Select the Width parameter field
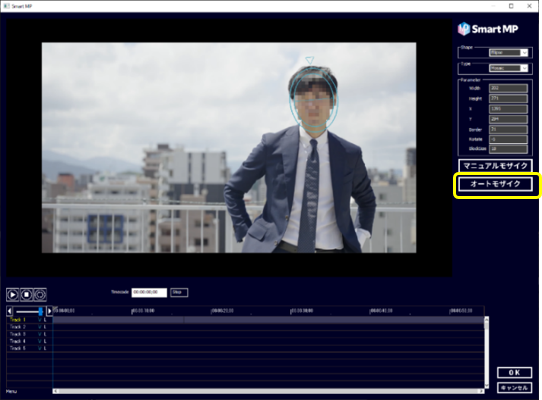This screenshot has width=542, height=400. [x=508, y=88]
